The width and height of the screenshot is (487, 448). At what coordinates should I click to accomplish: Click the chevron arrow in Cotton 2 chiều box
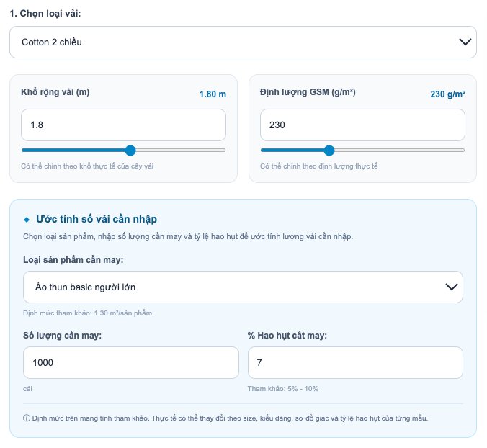[x=465, y=42]
